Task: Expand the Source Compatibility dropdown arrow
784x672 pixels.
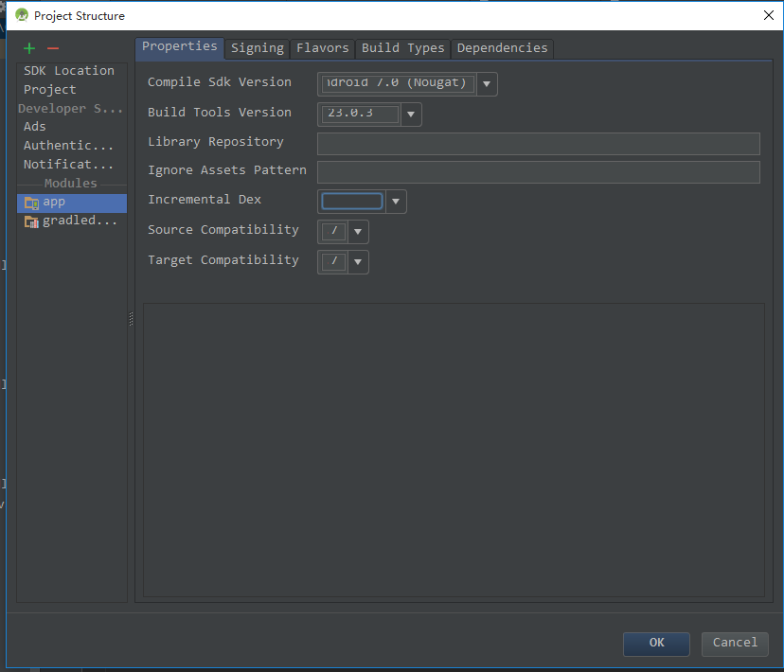Action: (x=358, y=232)
